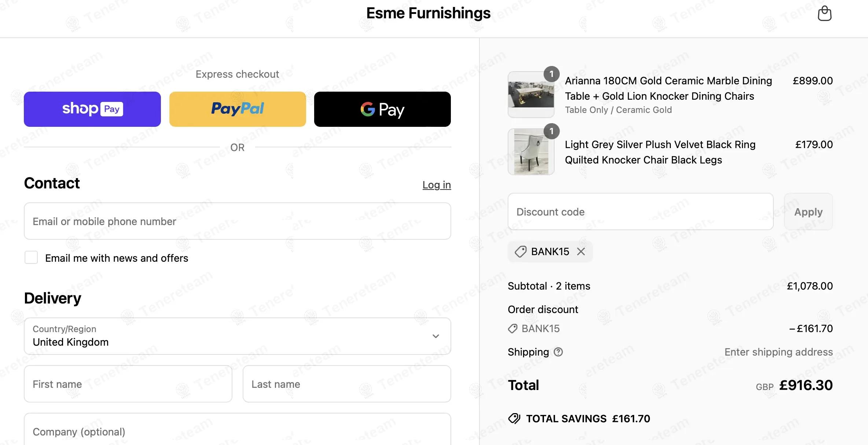Pay with the Shop Pay button
The width and height of the screenshot is (868, 445).
click(x=92, y=109)
